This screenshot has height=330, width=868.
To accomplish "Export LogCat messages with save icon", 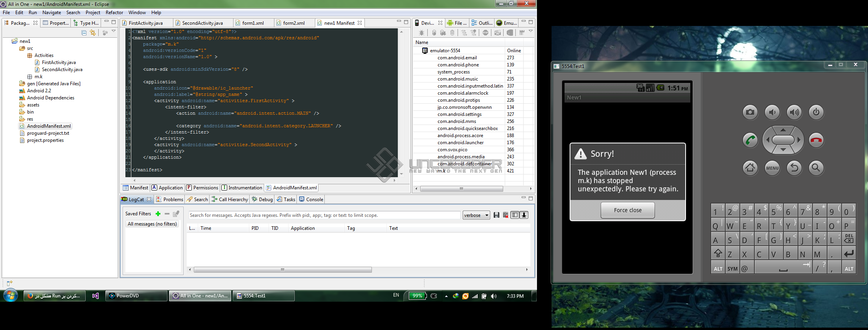I will pos(497,215).
